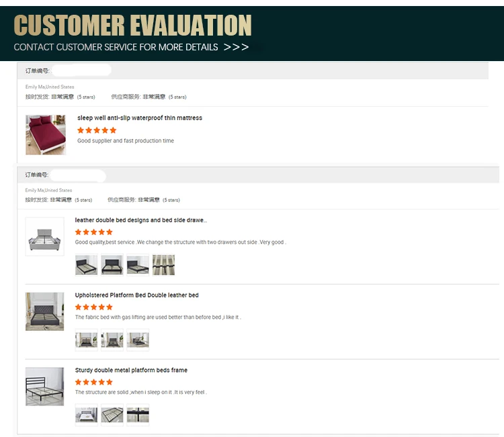The image size is (504, 437).
Task: View second review photo of metal platform bed
Action: (112, 415)
